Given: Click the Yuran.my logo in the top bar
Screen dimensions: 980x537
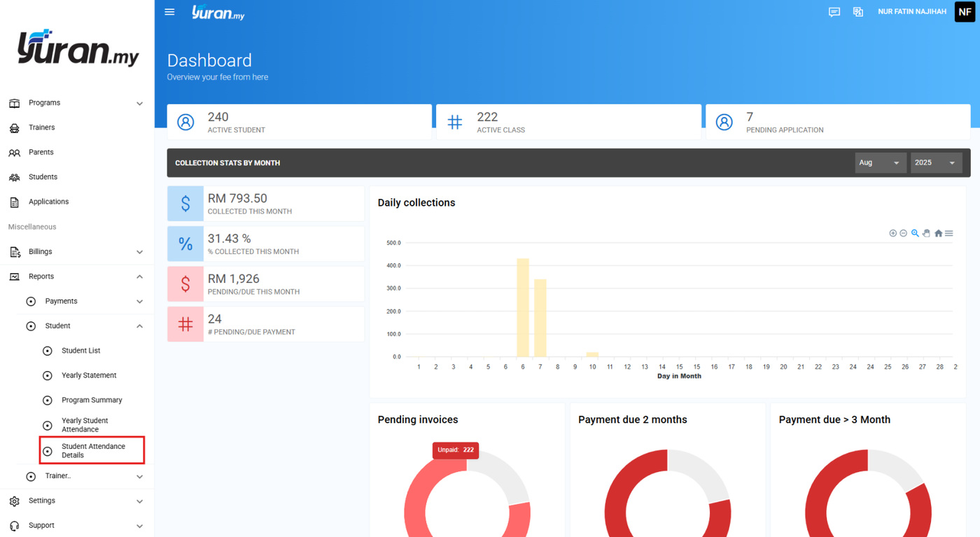Looking at the screenshot, I should click(218, 13).
